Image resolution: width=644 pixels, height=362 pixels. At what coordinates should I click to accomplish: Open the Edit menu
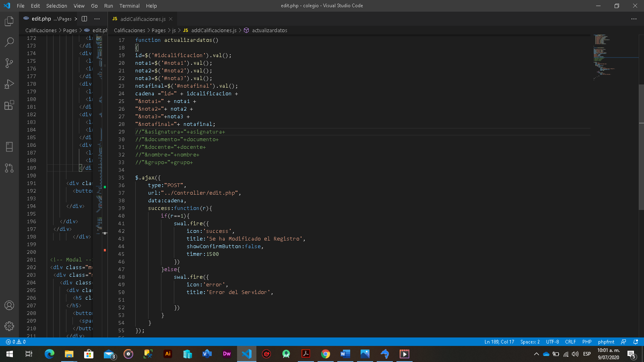(35, 6)
